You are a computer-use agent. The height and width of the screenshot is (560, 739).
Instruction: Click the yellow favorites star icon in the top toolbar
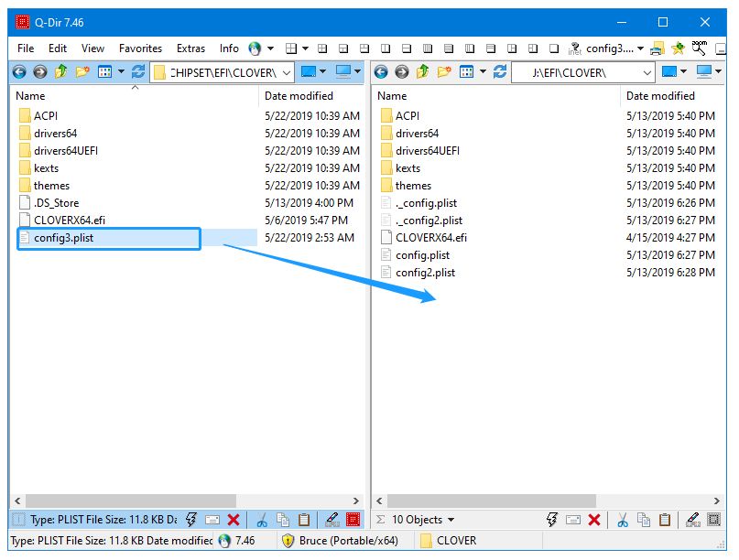coord(679,48)
